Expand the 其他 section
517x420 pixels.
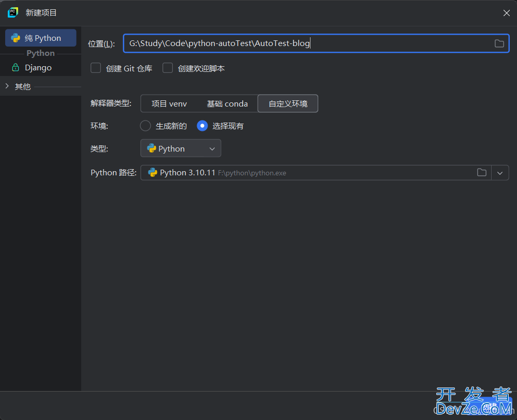7,86
